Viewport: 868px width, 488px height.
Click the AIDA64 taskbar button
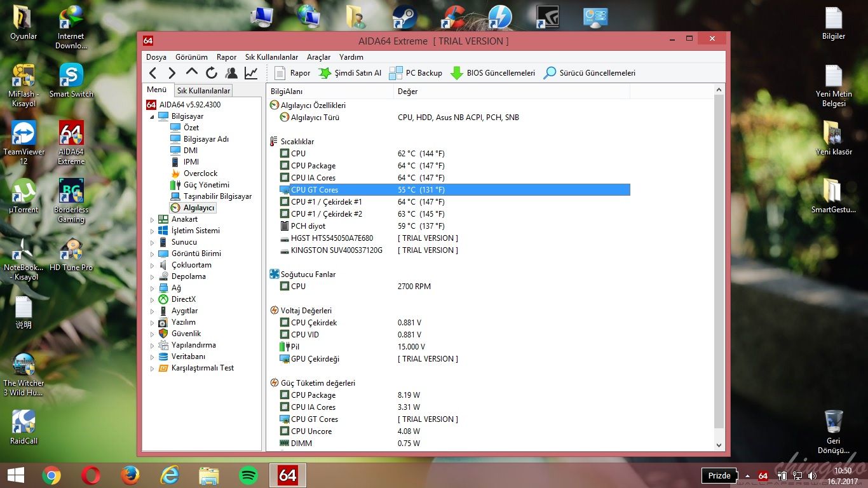click(x=288, y=475)
